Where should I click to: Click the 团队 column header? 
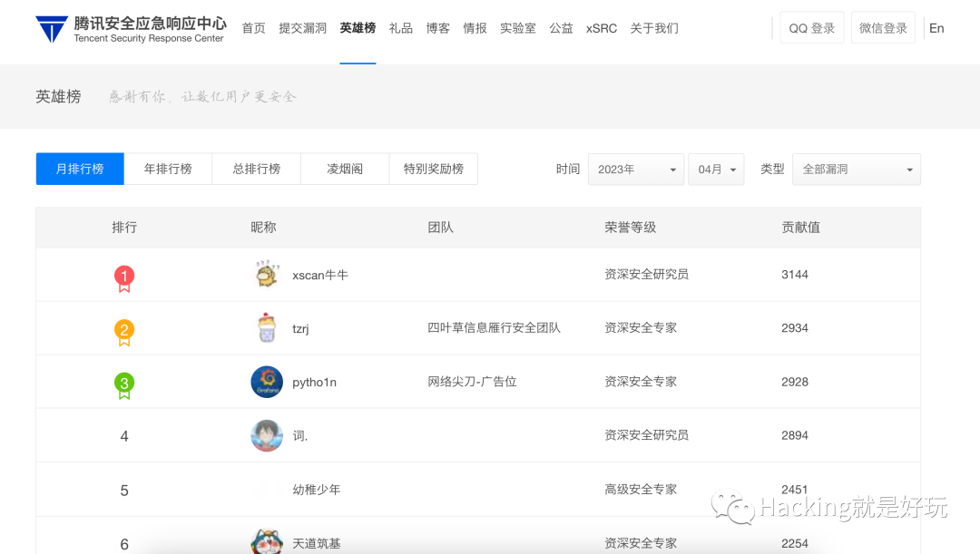[440, 228]
